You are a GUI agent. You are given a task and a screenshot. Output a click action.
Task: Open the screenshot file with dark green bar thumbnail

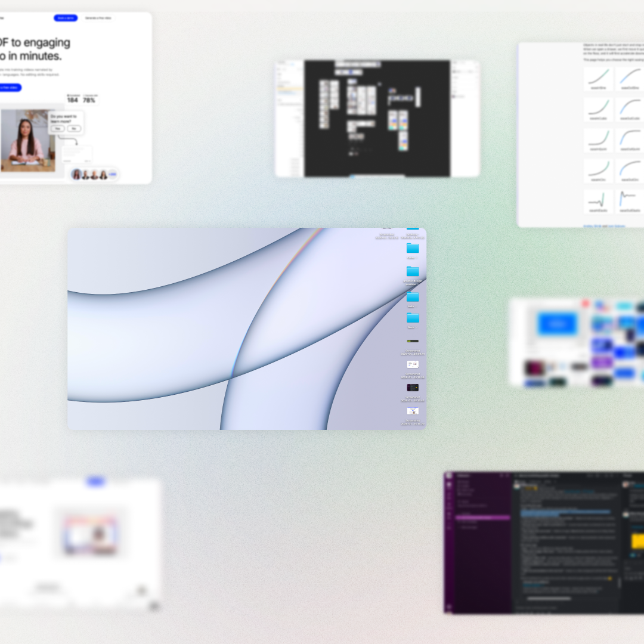(413, 346)
